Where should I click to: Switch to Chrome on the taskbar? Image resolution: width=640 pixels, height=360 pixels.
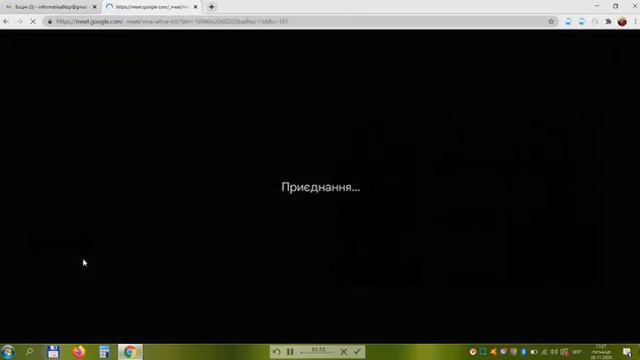click(130, 352)
